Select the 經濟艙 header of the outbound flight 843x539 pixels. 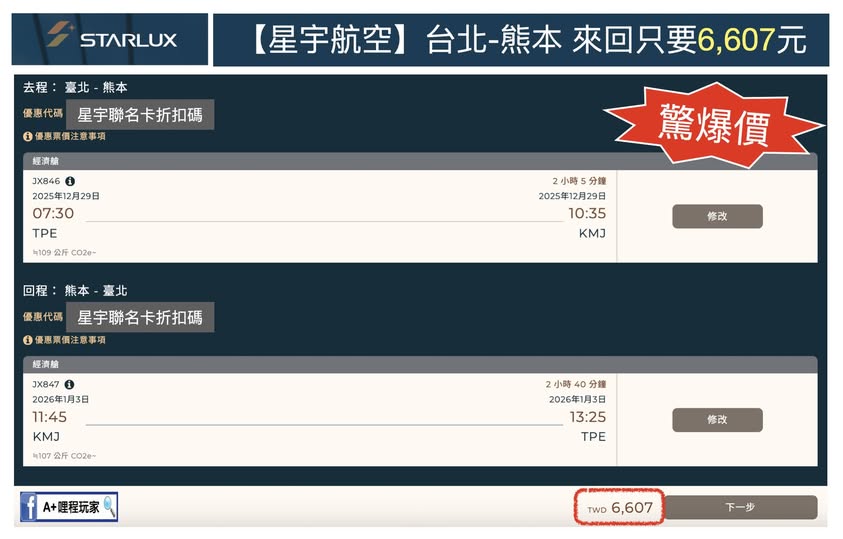pyautogui.click(x=49, y=160)
